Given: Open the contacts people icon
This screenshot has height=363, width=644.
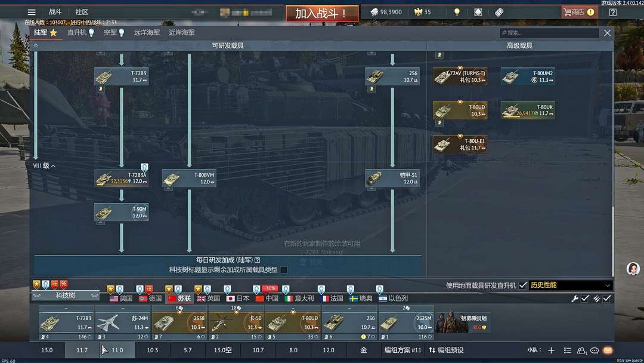Looking at the screenshot, I should 581,350.
